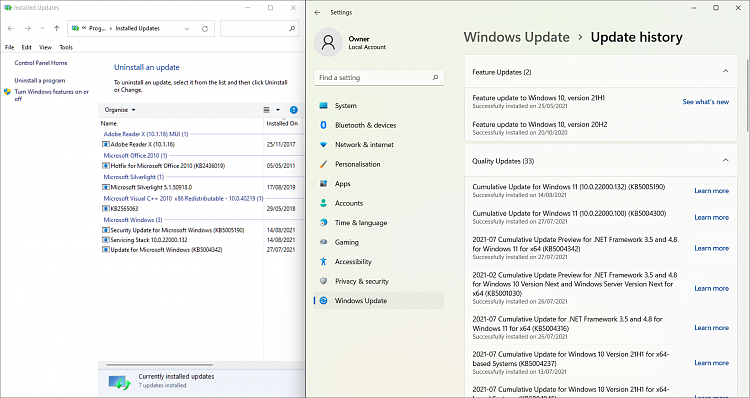Click Learn more for KB5004316

click(712, 328)
